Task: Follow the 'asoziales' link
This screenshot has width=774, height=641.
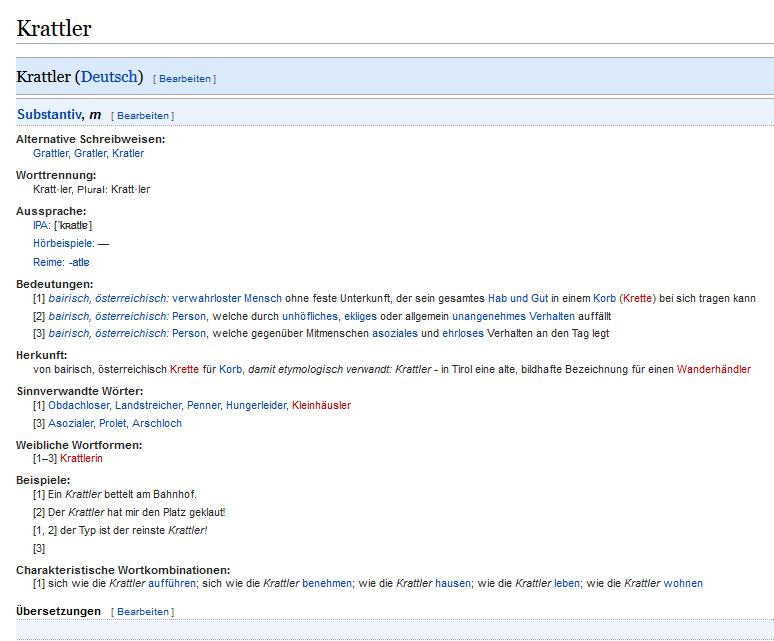Action: [395, 333]
